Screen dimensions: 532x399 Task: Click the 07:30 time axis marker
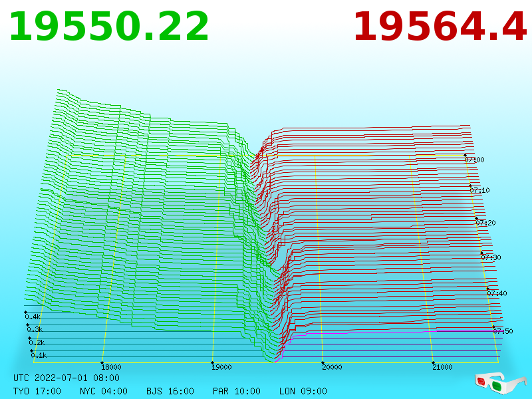coord(491,257)
